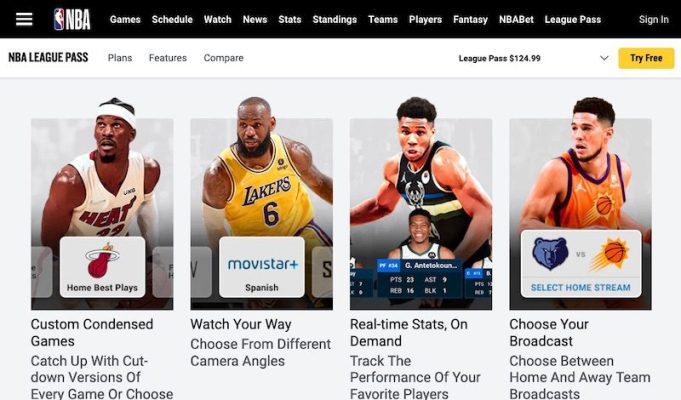Click the Memphis Grizzlies logo
This screenshot has height=400, width=681.
click(x=550, y=254)
